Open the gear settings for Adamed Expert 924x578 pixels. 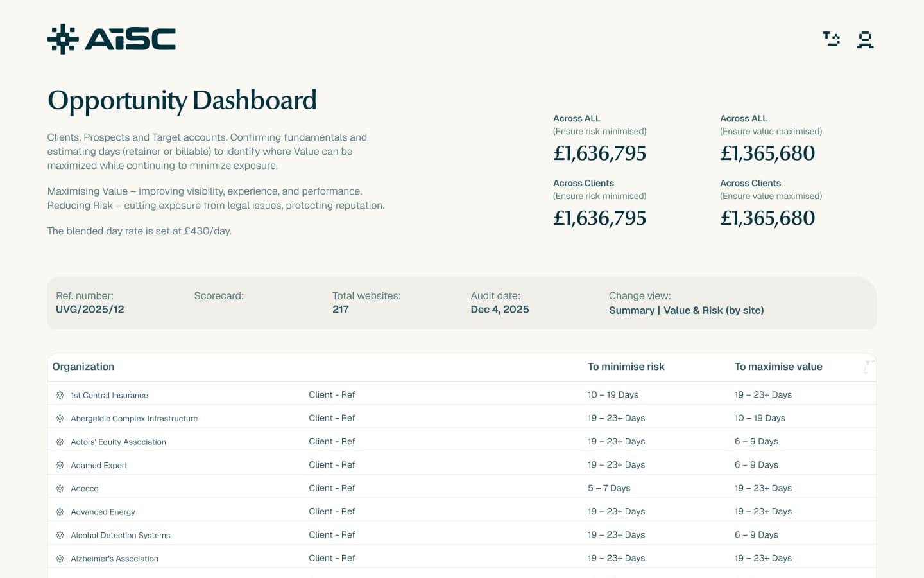point(60,464)
